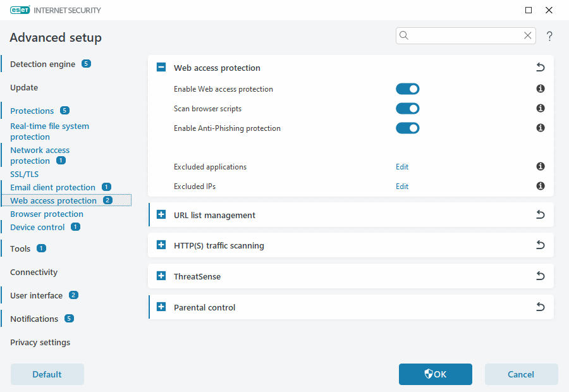Click the info icon for Scan browser scripts
Viewport: 569px width, 392px height.
pos(541,108)
